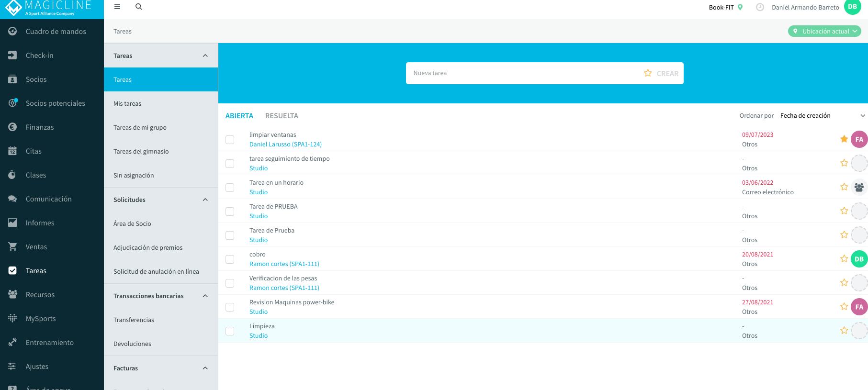Switch to the RESUELTA tab
This screenshot has height=390, width=868.
(282, 116)
